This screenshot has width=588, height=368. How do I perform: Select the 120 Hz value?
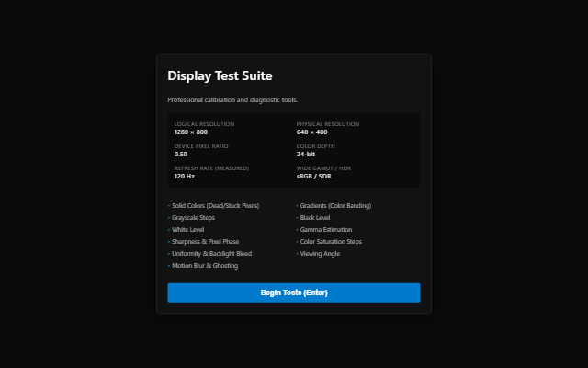[x=184, y=177]
